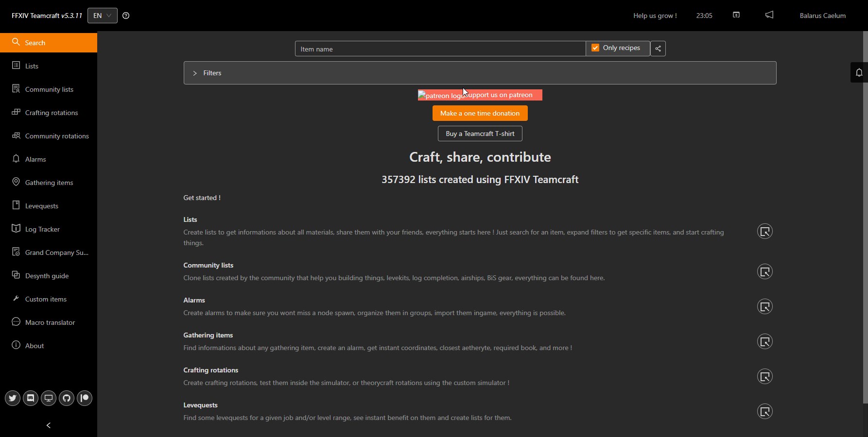Click the share search icon button
This screenshot has height=437, width=868.
[x=658, y=49]
